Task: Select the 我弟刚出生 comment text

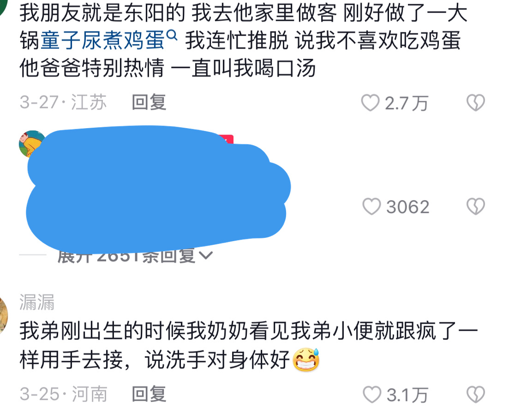Action: coord(248,345)
